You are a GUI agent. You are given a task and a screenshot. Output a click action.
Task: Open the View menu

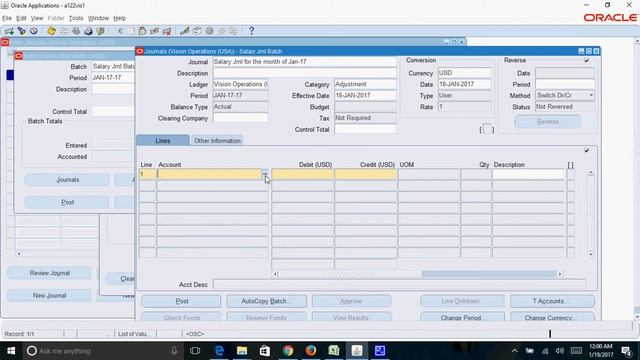pyautogui.click(x=37, y=18)
